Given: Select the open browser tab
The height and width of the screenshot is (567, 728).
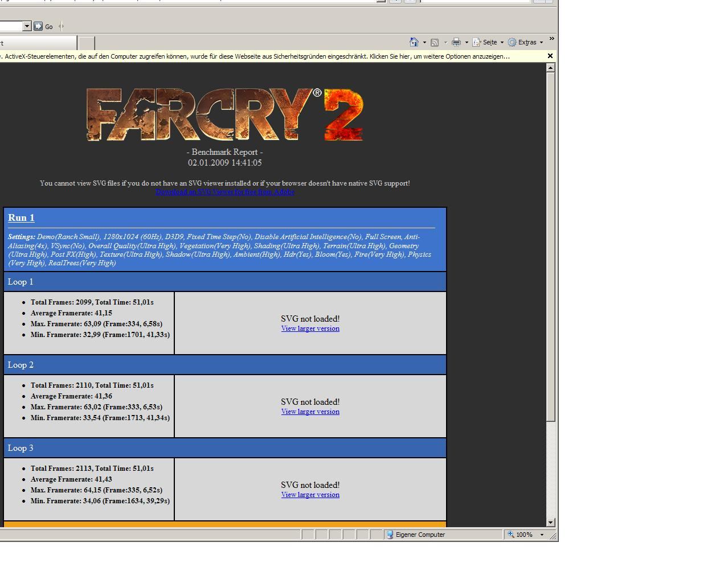Looking at the screenshot, I should coord(38,43).
